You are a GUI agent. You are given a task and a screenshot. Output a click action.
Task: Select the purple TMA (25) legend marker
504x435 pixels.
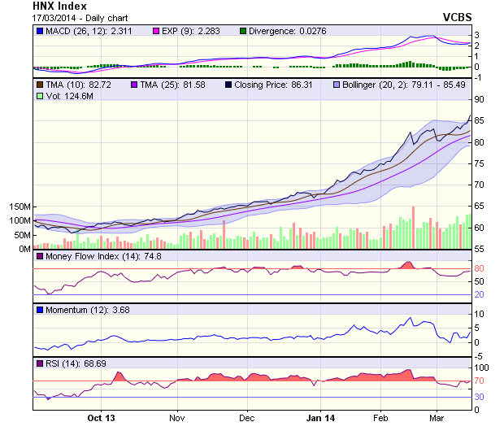pyautogui.click(x=134, y=84)
